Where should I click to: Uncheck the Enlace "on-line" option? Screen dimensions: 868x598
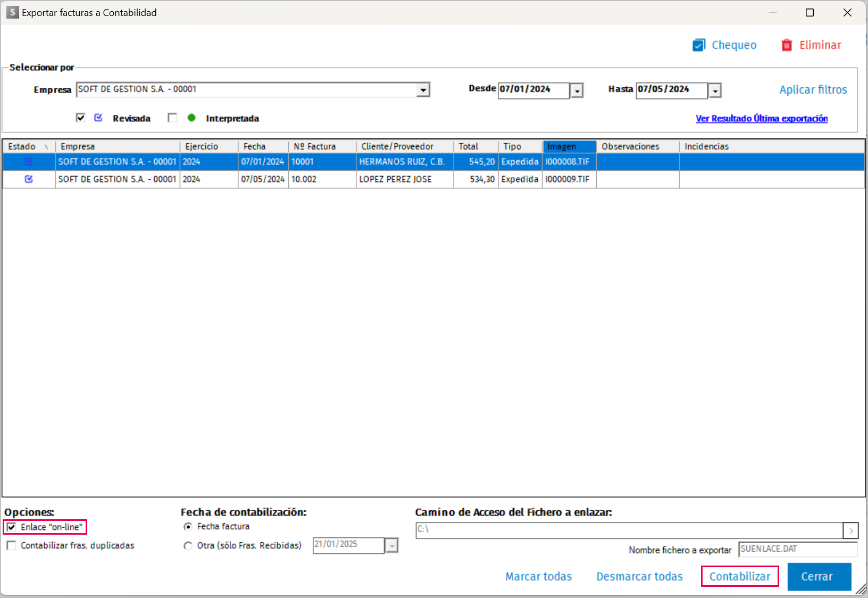point(11,527)
